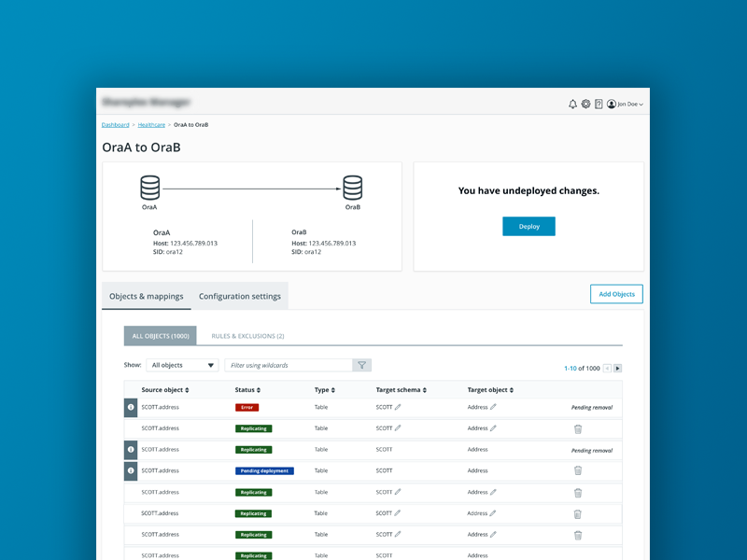This screenshot has width=747, height=560.
Task: Edit target schema pencil in second table row
Action: click(x=398, y=428)
